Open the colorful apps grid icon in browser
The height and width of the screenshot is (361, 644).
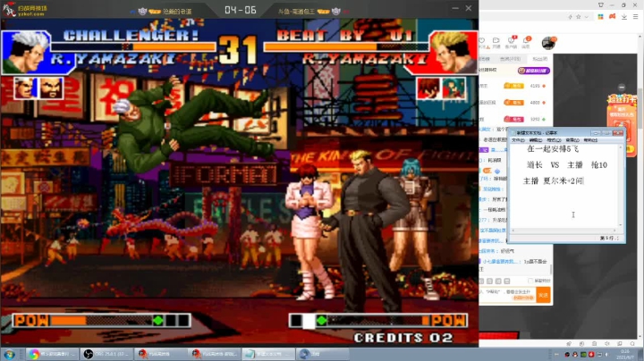tap(600, 17)
